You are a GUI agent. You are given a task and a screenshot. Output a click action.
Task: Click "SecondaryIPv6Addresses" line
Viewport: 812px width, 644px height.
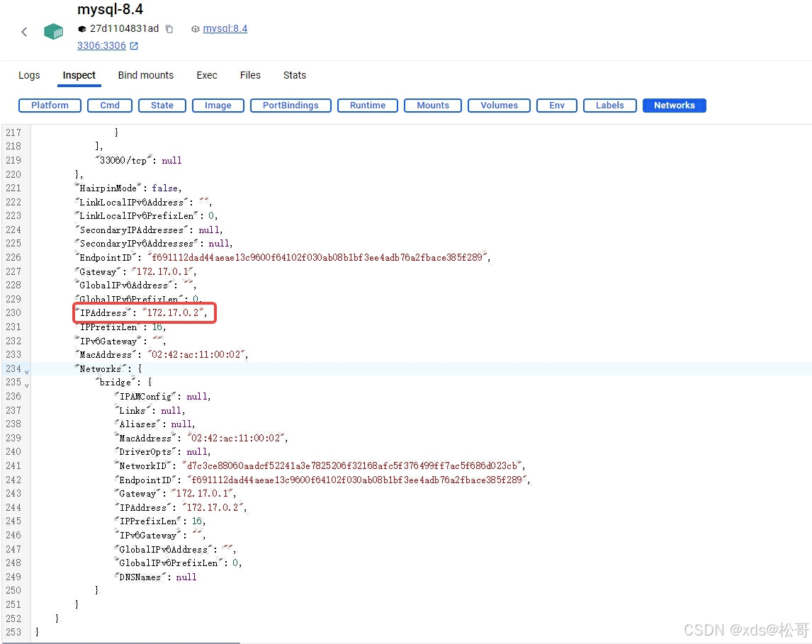coord(154,243)
